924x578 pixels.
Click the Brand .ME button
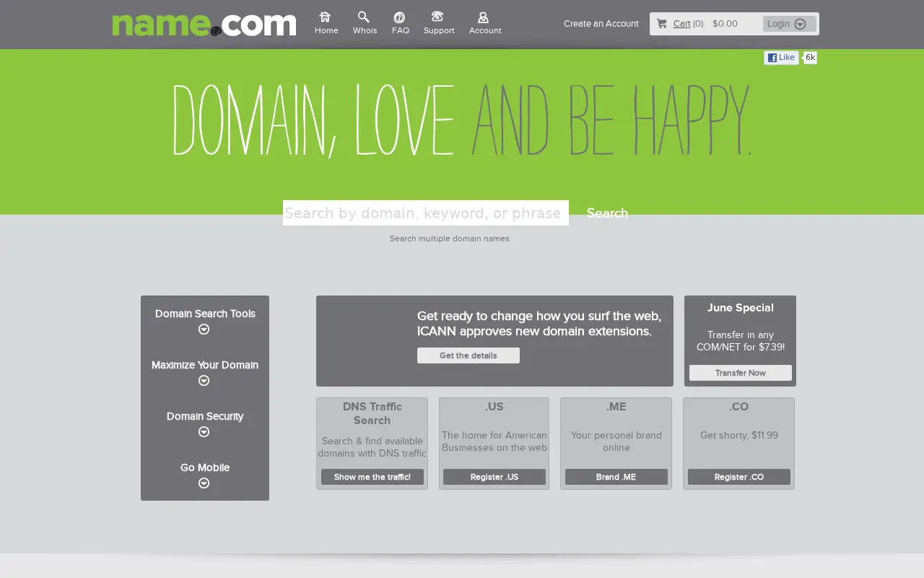616,477
